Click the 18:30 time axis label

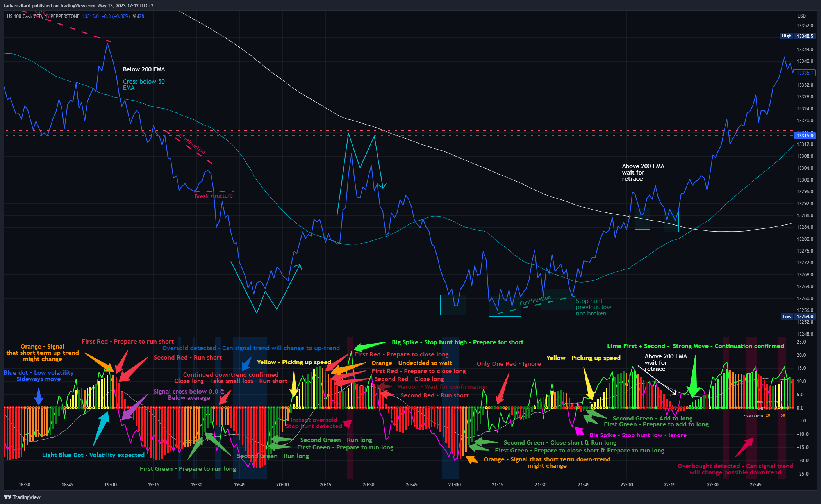pyautogui.click(x=25, y=485)
